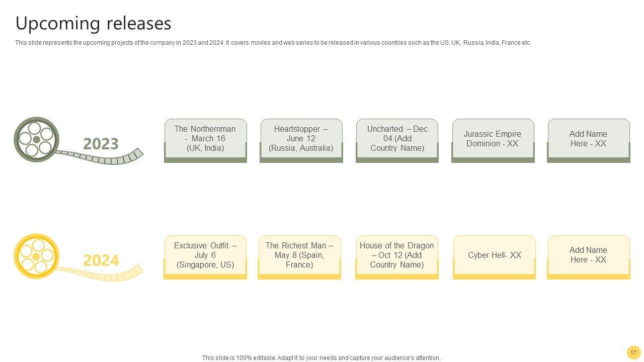Select House of the Dragon box

(x=397, y=255)
